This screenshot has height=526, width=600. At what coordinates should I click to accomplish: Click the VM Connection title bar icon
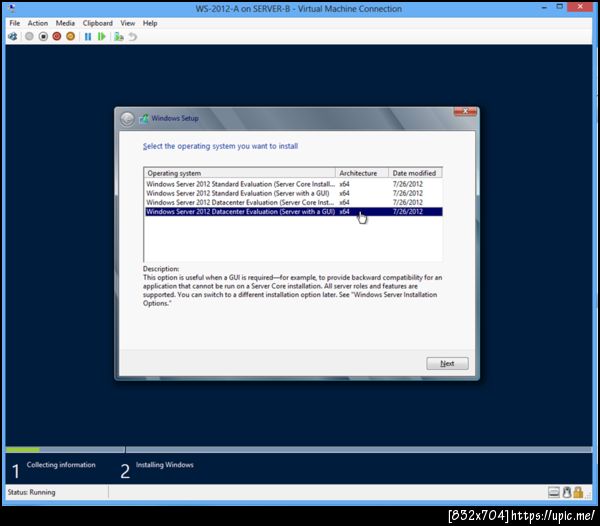tap(11, 8)
